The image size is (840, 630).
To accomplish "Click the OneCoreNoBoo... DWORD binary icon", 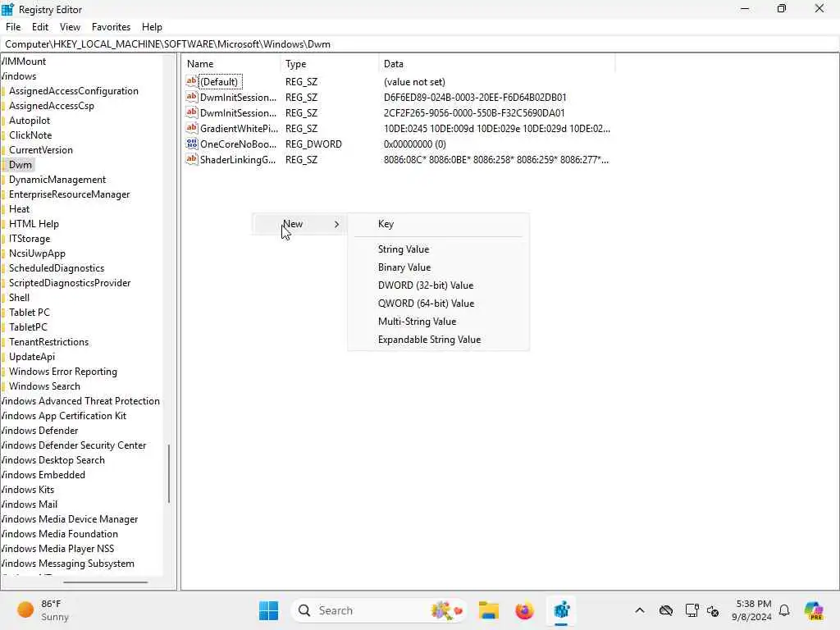I will [191, 144].
